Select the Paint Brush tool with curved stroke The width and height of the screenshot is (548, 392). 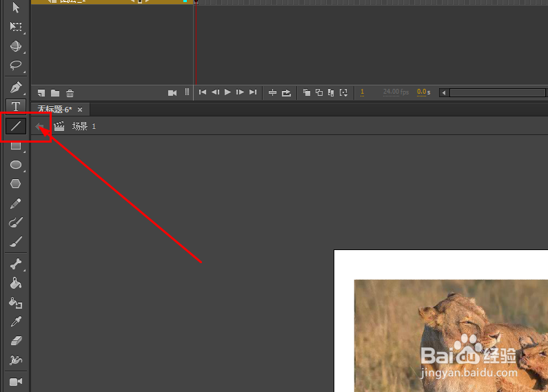click(16, 223)
